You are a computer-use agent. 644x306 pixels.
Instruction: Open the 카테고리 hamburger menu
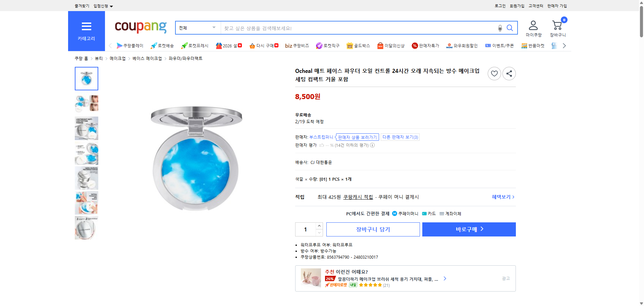click(86, 27)
